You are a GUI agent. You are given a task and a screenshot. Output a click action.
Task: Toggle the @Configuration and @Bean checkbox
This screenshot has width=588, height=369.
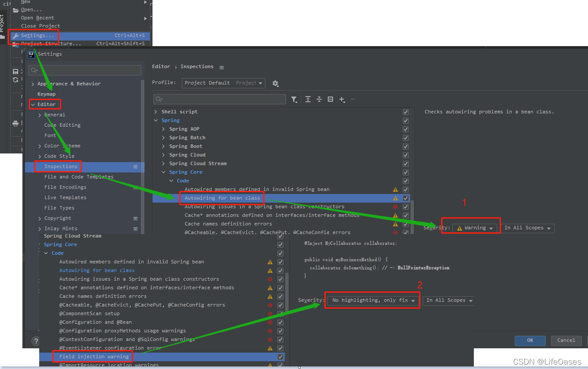[x=280, y=322]
